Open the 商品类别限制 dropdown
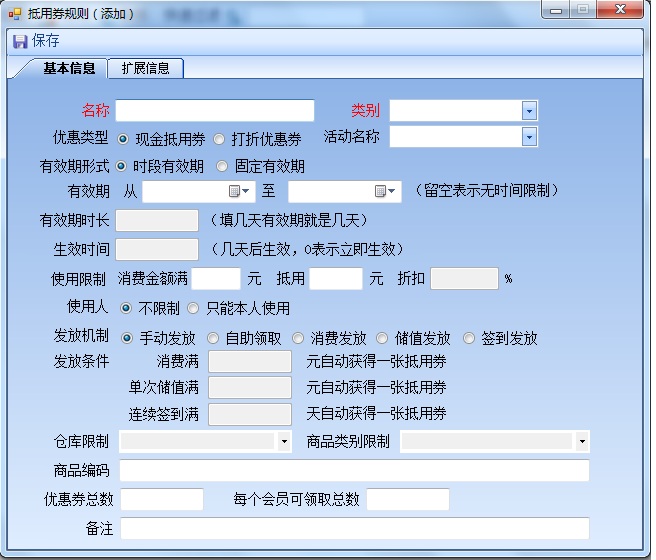 582,441
